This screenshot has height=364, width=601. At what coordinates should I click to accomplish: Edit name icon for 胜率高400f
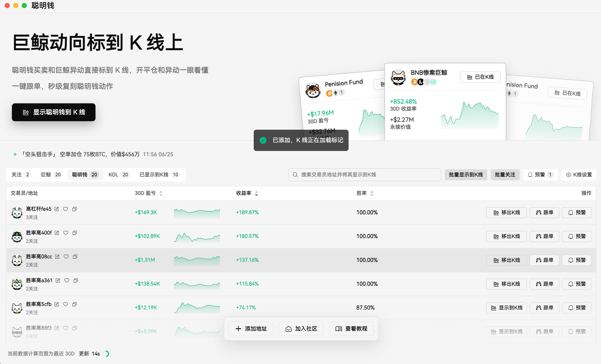pyautogui.click(x=57, y=233)
